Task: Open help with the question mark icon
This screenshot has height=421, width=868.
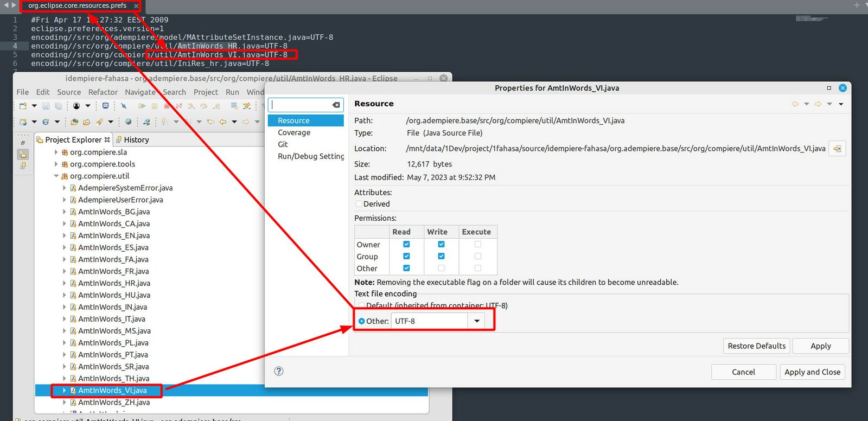Action: [279, 371]
